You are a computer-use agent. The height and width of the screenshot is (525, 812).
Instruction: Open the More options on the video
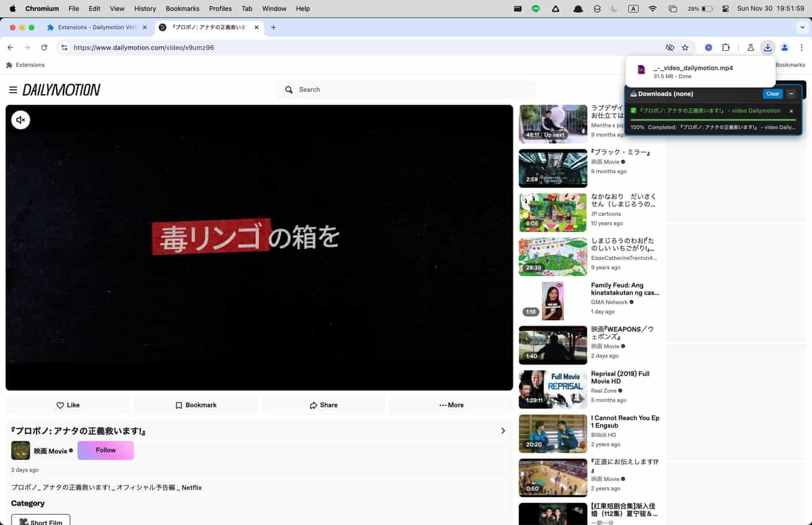click(x=451, y=405)
